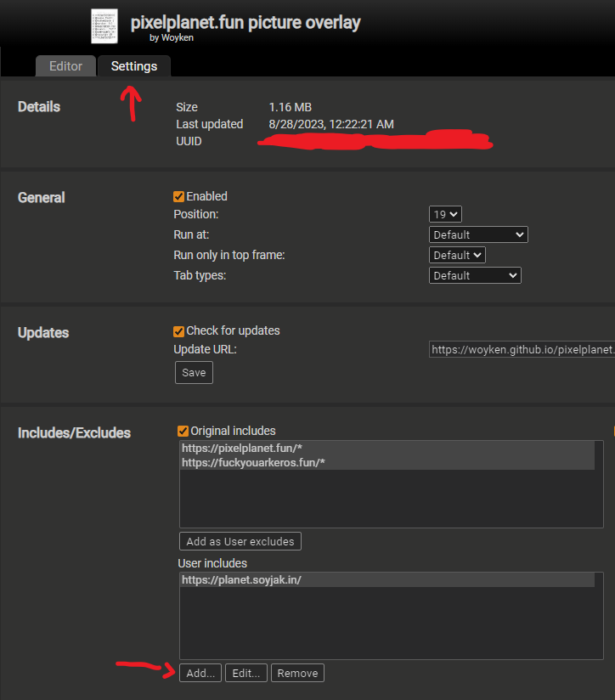Select https://fuckyouarkeros.fun/* include entry
The width and height of the screenshot is (615, 700).
point(387,462)
